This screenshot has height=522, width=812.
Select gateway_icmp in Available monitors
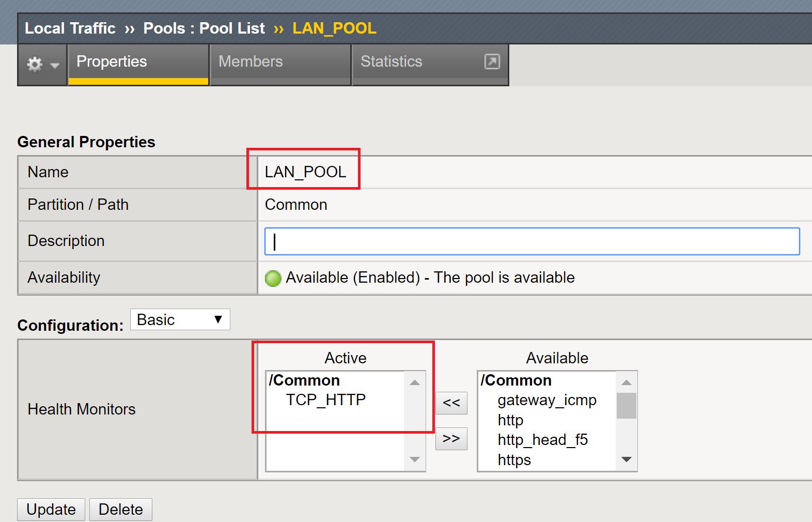547,400
